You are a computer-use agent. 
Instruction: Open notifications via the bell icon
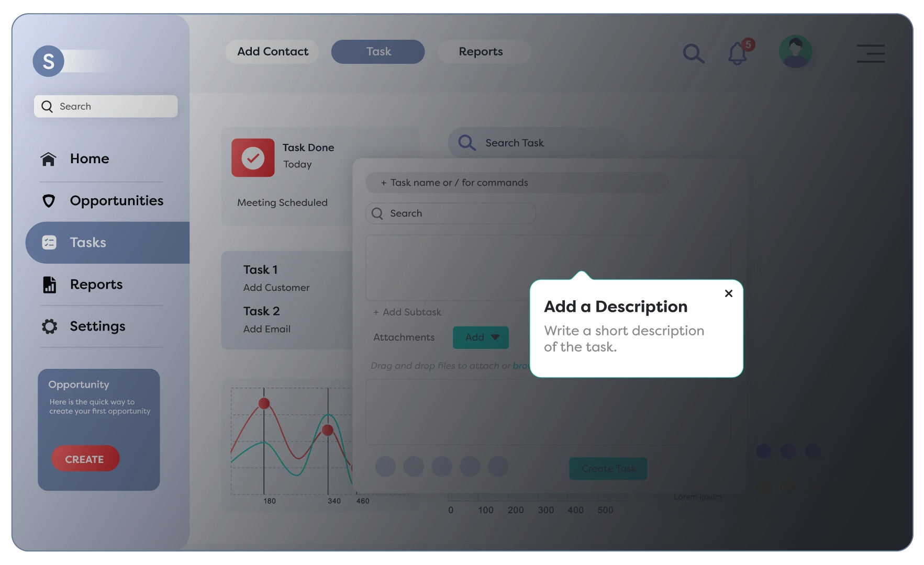tap(738, 53)
